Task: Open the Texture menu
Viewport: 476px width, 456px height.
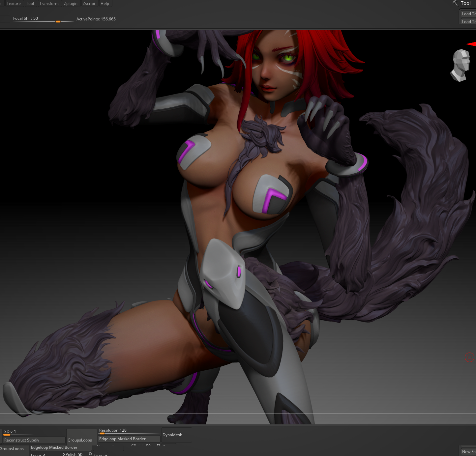Action: (14, 4)
